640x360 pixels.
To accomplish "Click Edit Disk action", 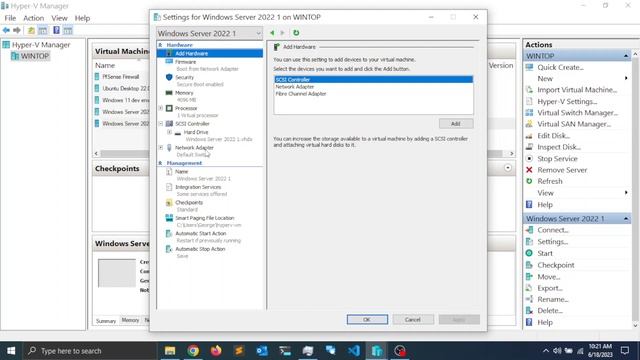I will [553, 136].
